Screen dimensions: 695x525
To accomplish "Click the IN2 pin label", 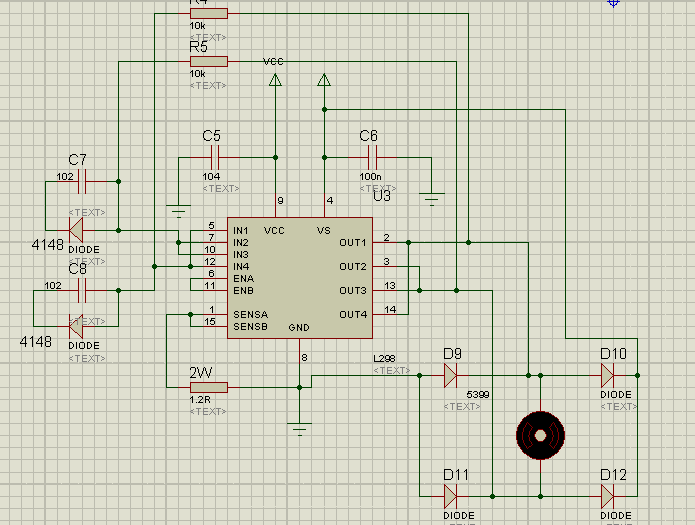I will tap(241, 243).
